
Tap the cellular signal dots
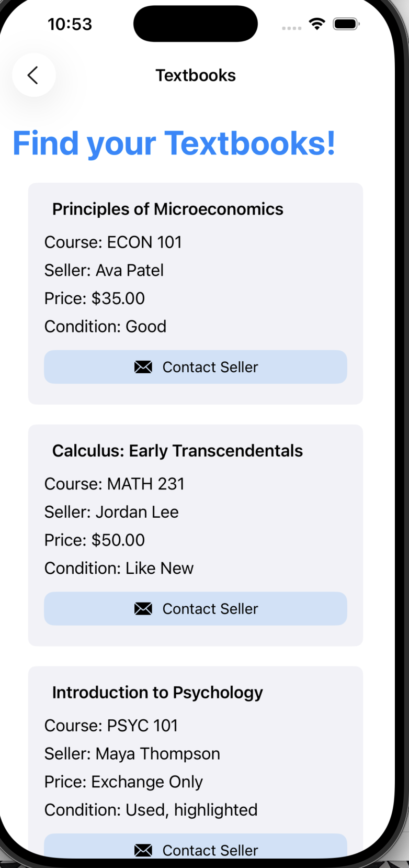(x=291, y=28)
